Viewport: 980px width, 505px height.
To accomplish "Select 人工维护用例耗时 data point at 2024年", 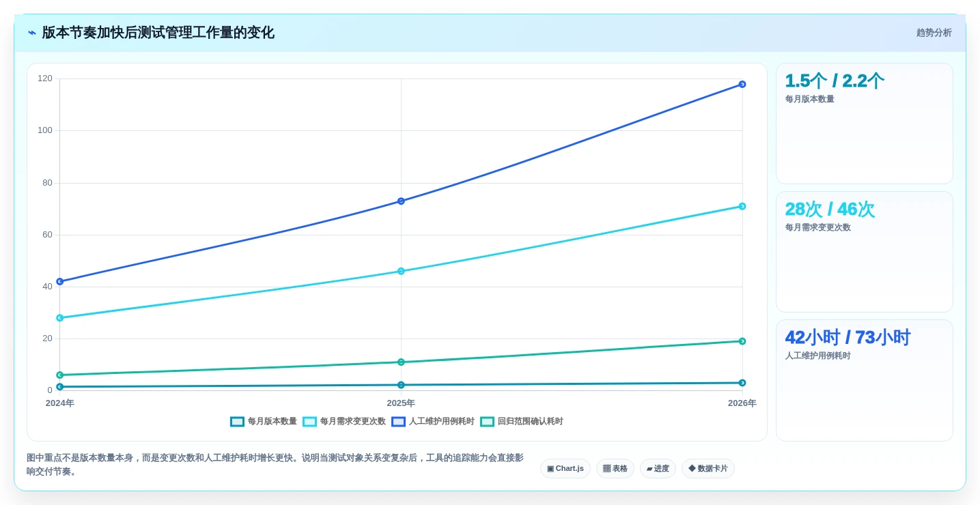I will [x=59, y=281].
